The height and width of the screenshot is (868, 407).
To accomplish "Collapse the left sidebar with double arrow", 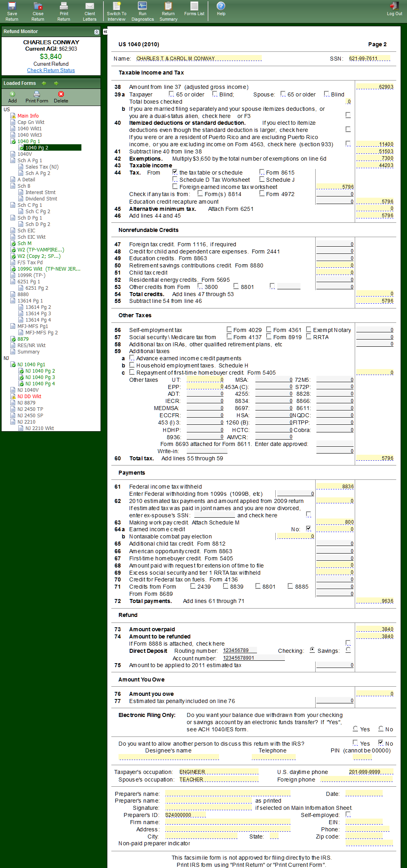I will (x=105, y=31).
